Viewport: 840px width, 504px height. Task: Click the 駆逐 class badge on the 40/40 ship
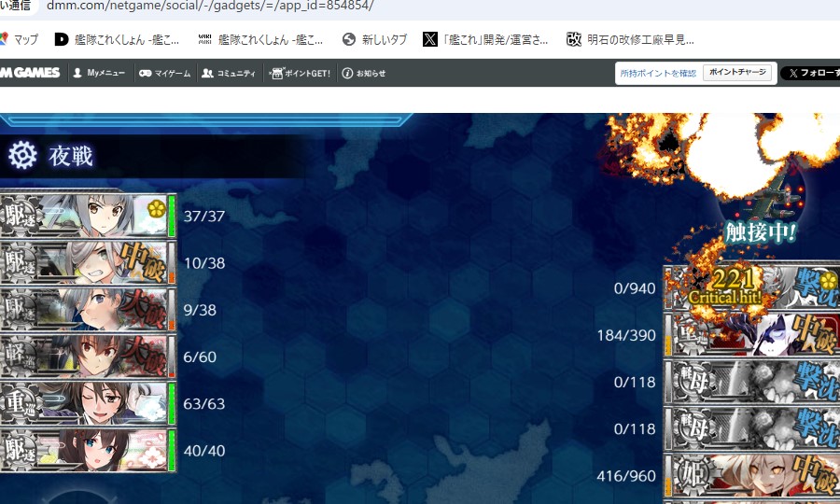pyautogui.click(x=21, y=451)
